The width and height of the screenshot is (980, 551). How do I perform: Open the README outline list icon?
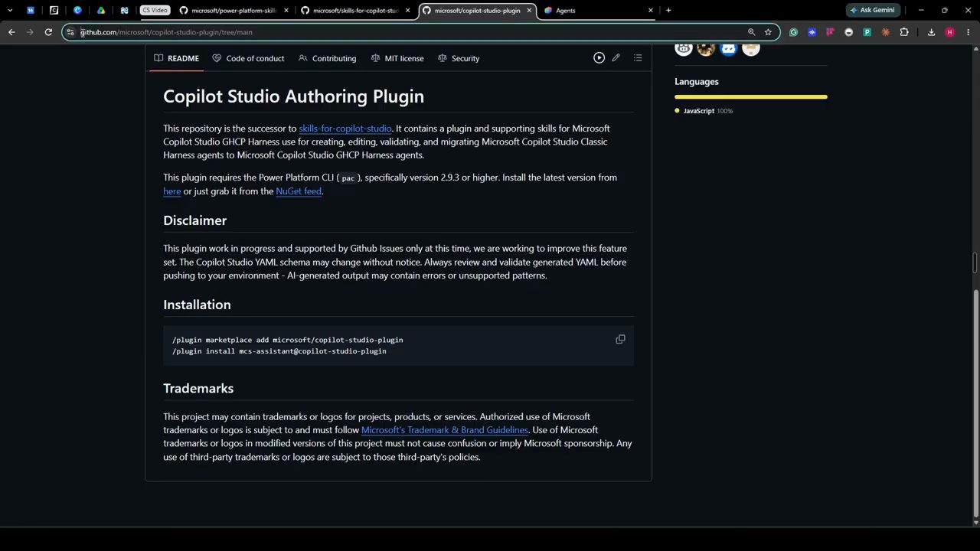(638, 58)
